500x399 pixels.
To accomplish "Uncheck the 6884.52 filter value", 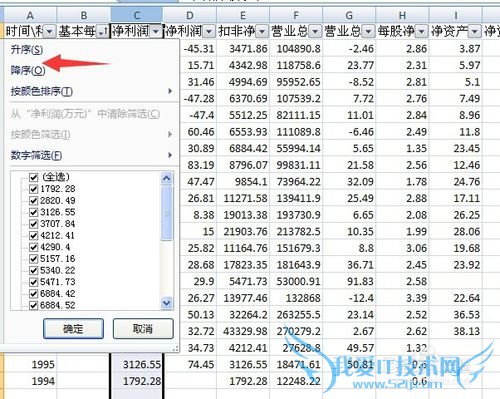I will [33, 305].
